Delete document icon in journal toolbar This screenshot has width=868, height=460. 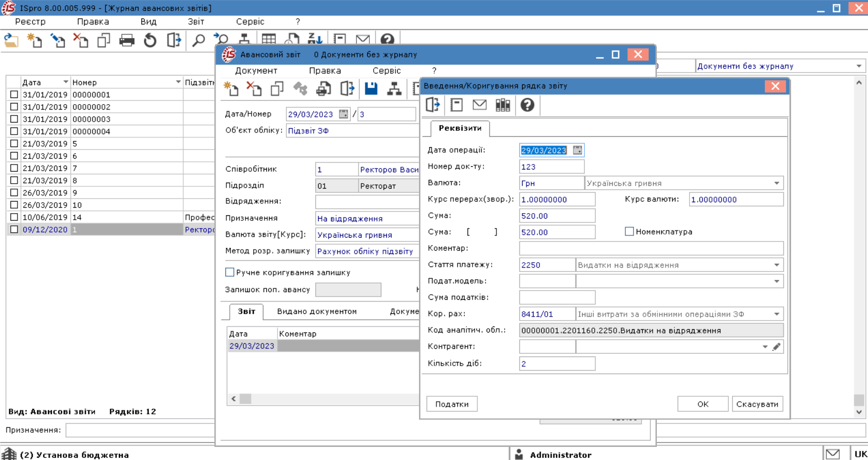point(81,40)
